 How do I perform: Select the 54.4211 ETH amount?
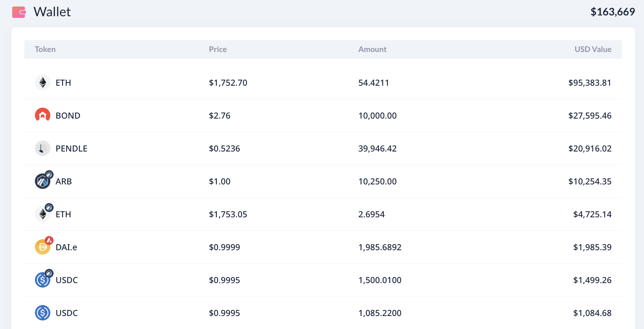point(374,83)
